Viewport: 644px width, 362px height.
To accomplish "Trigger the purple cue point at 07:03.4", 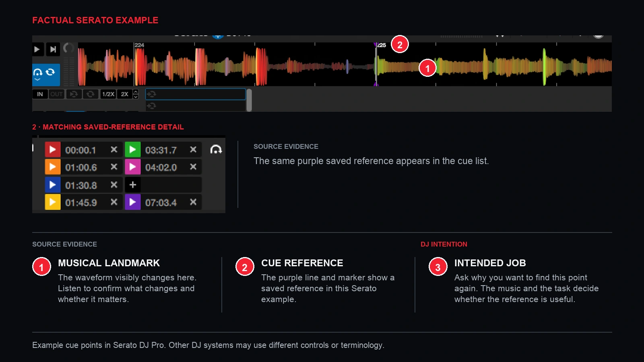I will (x=132, y=202).
